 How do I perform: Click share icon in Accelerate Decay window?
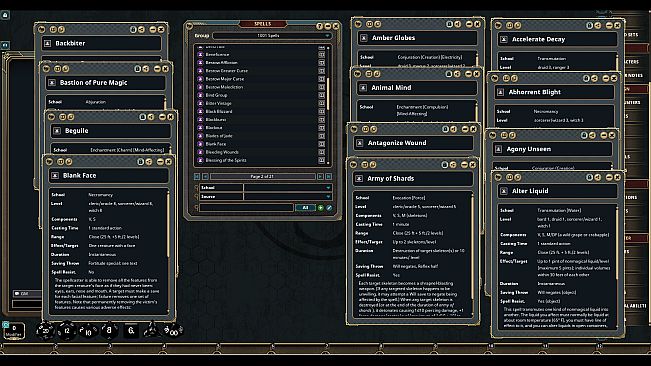point(597,25)
